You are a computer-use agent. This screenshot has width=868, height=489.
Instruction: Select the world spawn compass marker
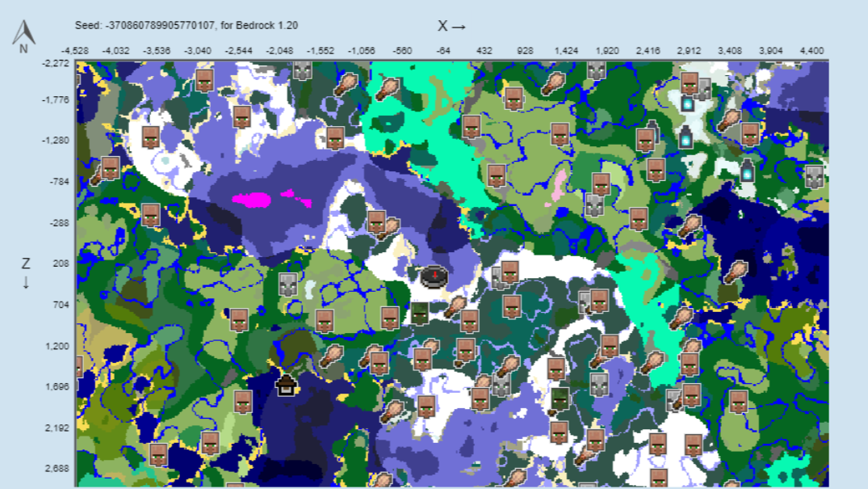coord(434,276)
